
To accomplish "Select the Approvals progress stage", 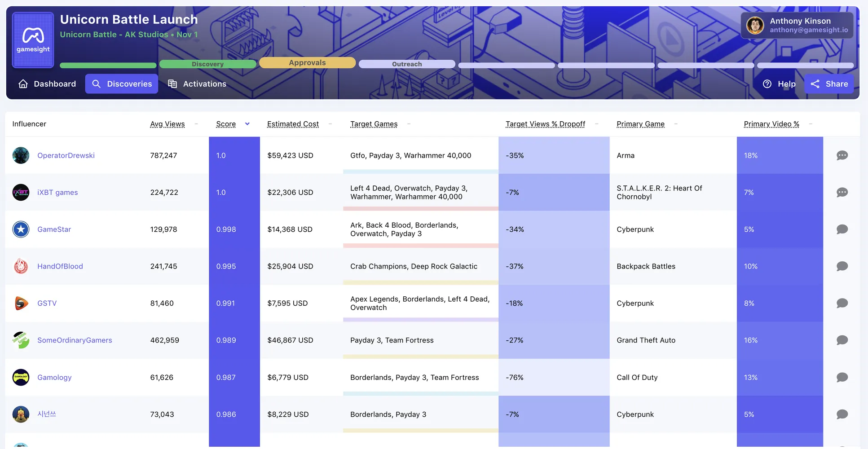I will 307,63.
